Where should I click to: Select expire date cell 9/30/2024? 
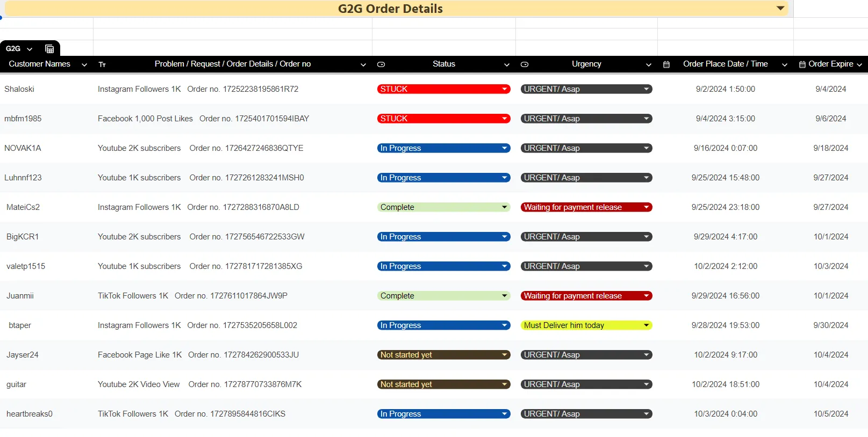point(831,325)
